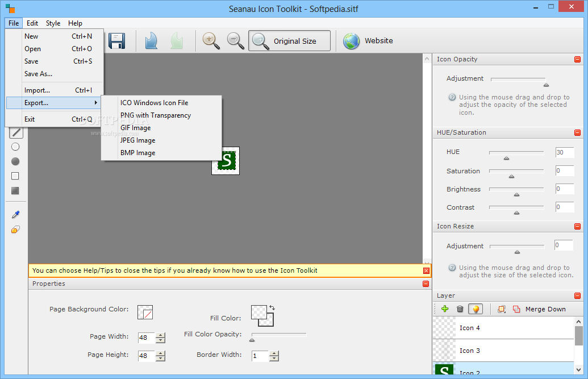This screenshot has width=588, height=379.
Task: Export as BMP Image
Action: tap(161, 153)
